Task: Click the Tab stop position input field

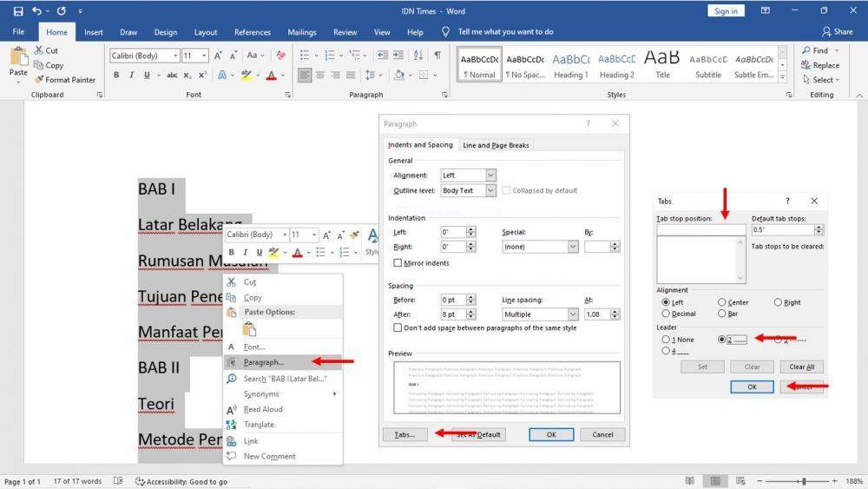Action: (700, 229)
